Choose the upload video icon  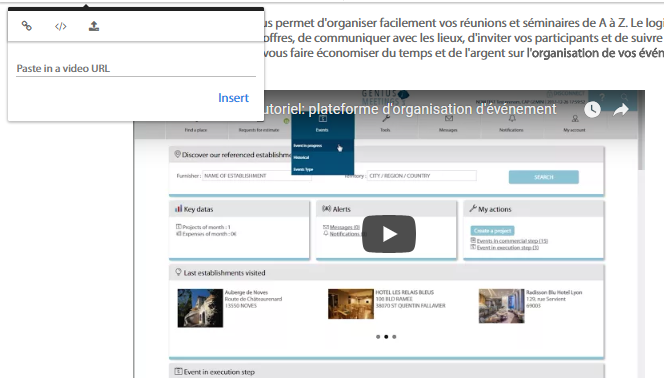(x=94, y=26)
